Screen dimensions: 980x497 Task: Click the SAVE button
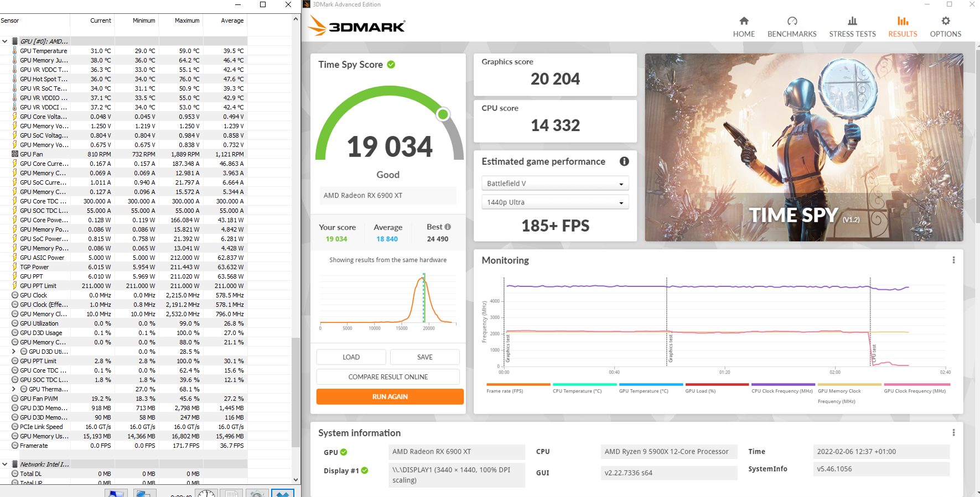[x=424, y=357]
